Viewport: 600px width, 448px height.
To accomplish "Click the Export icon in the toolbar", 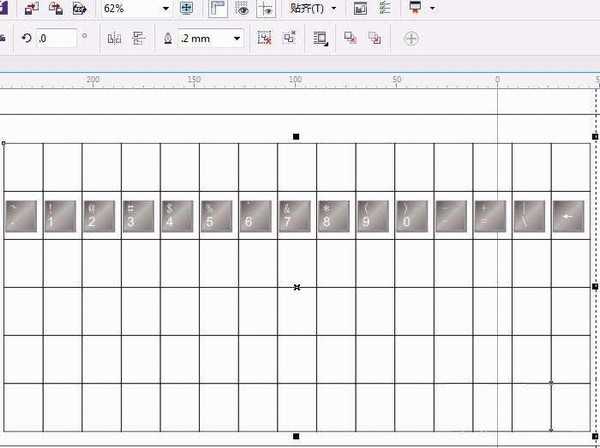I will pyautogui.click(x=54, y=8).
